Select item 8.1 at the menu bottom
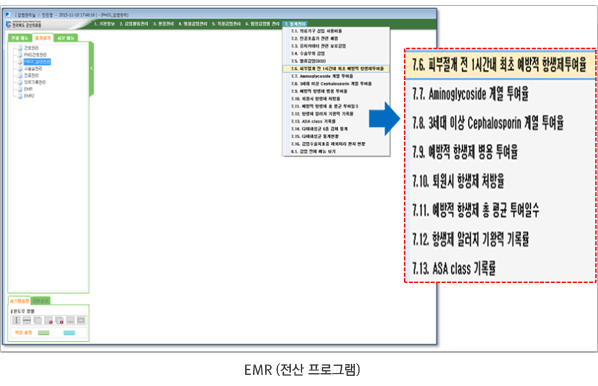Image resolution: width=598 pixels, height=386 pixels. pos(313,151)
